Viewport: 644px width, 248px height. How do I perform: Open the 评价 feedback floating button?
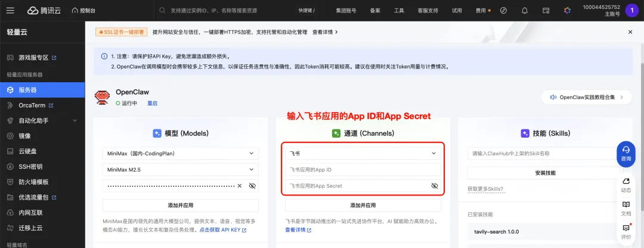(x=626, y=232)
